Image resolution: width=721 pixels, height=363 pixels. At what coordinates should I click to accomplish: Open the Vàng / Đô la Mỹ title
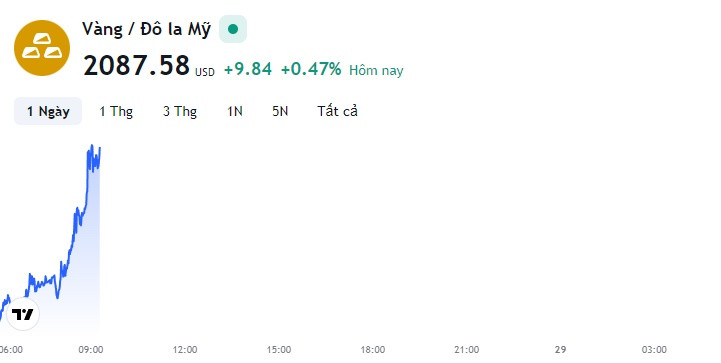tap(146, 29)
